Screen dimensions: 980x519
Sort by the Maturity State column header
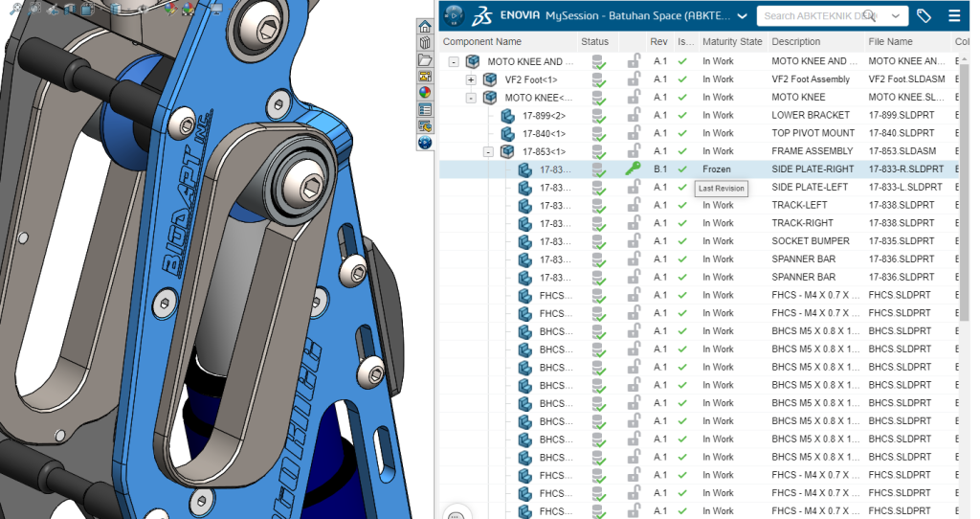tap(731, 42)
